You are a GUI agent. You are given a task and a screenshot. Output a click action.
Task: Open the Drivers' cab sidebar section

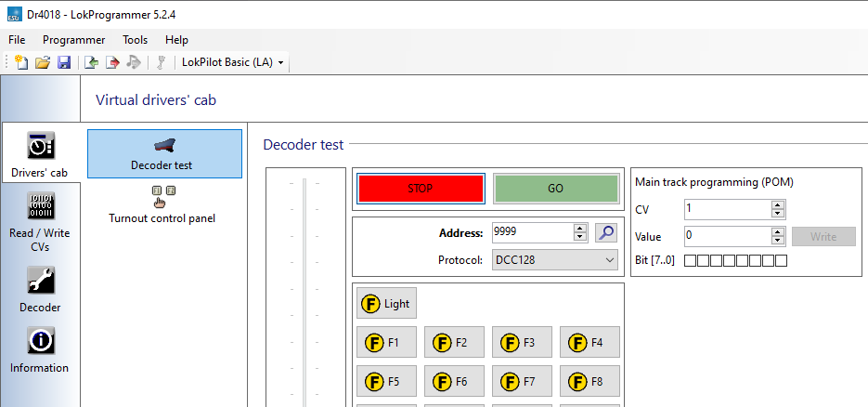[40, 154]
